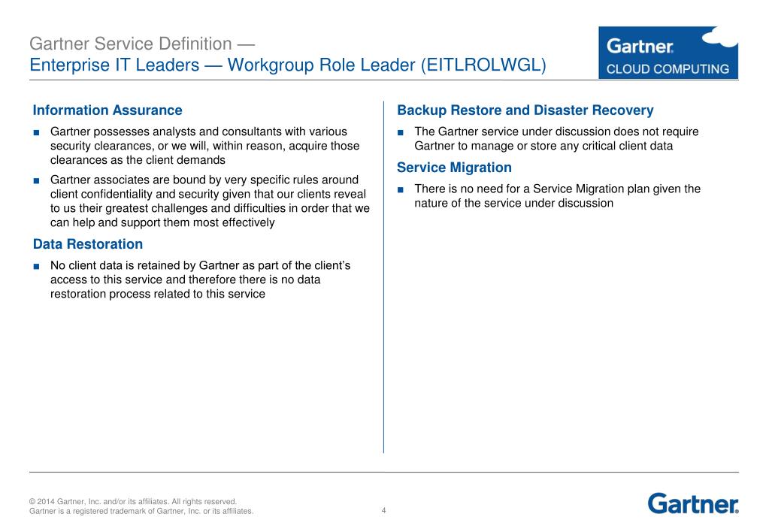Click the 'Gartner Service Definition' title line

click(142, 44)
